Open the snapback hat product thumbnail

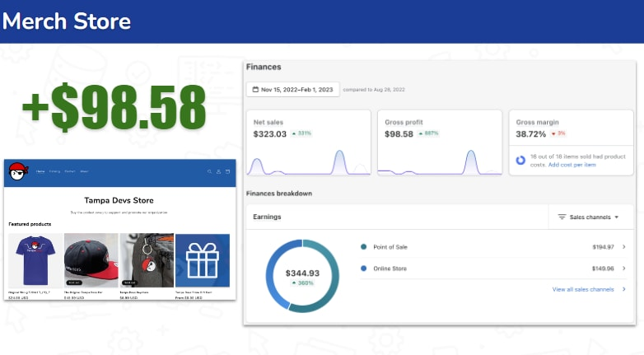click(91, 260)
